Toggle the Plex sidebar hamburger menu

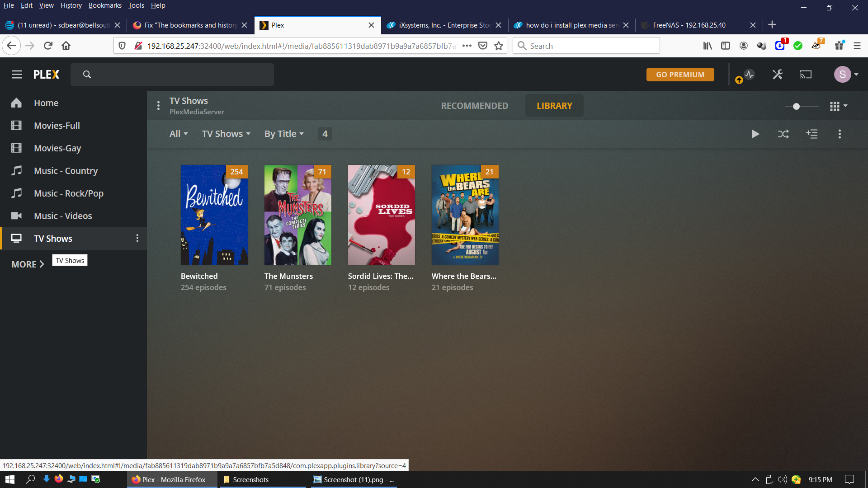click(x=17, y=75)
